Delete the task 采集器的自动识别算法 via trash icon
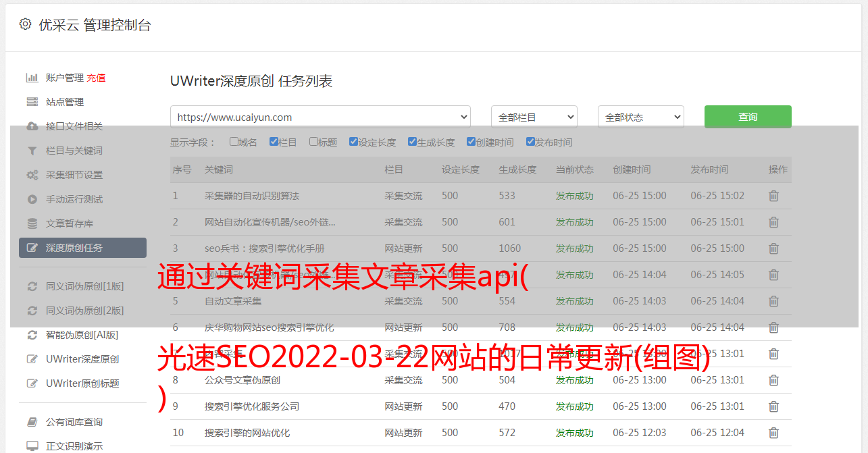This screenshot has width=868, height=453. click(x=774, y=196)
